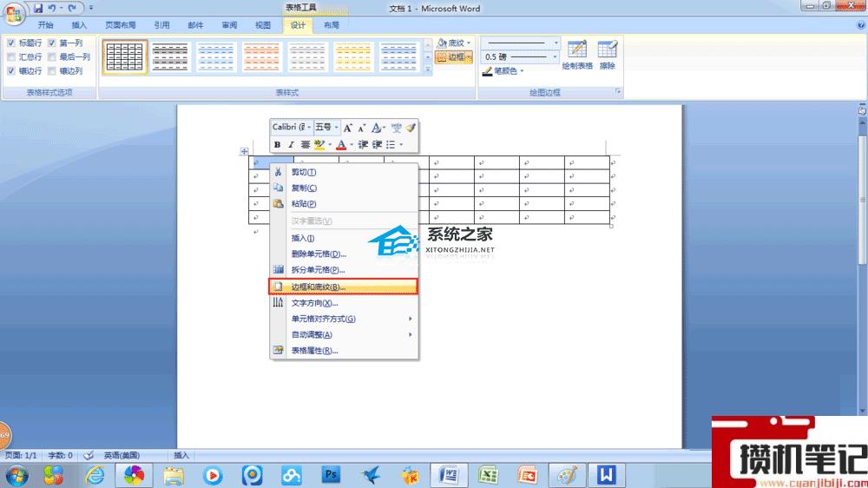Click the round Office button

[14, 13]
